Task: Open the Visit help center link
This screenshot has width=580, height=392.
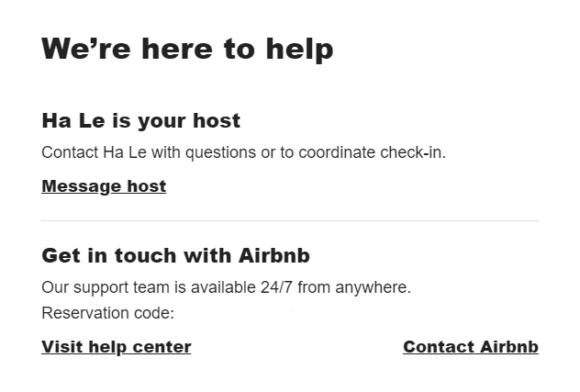Action: coord(117,347)
